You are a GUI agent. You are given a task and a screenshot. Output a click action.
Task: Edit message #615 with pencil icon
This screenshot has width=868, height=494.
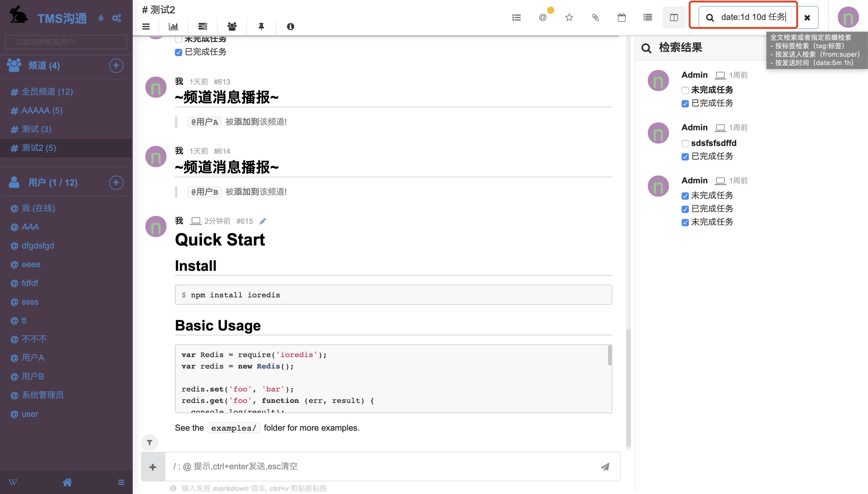tap(262, 221)
